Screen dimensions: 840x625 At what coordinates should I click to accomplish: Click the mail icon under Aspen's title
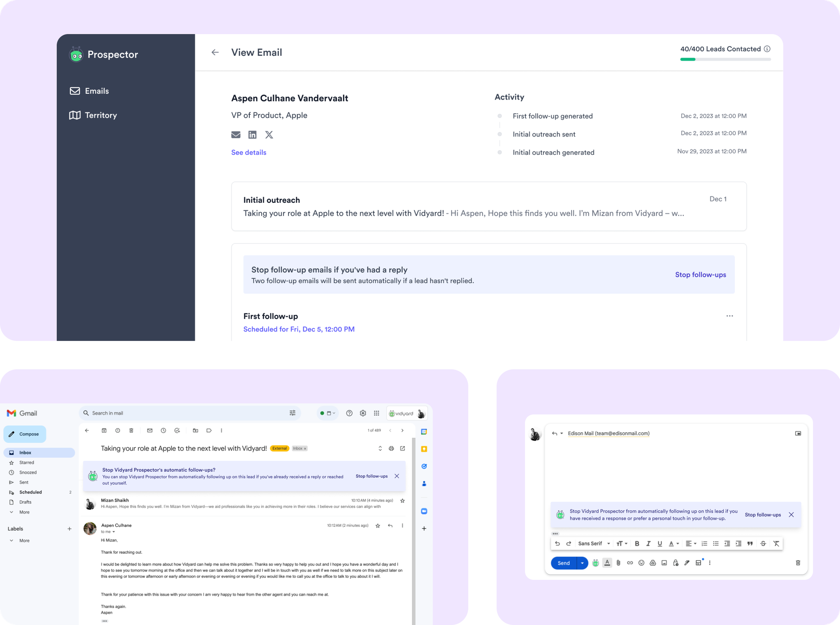click(236, 135)
